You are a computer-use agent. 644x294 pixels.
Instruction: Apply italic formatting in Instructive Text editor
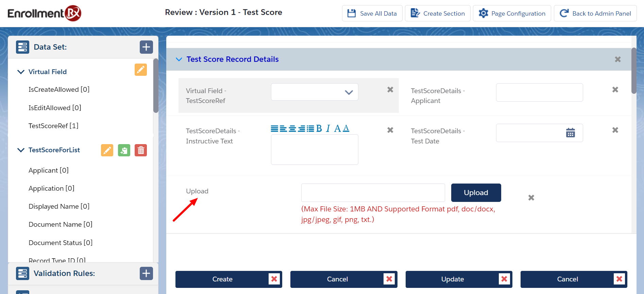(328, 128)
